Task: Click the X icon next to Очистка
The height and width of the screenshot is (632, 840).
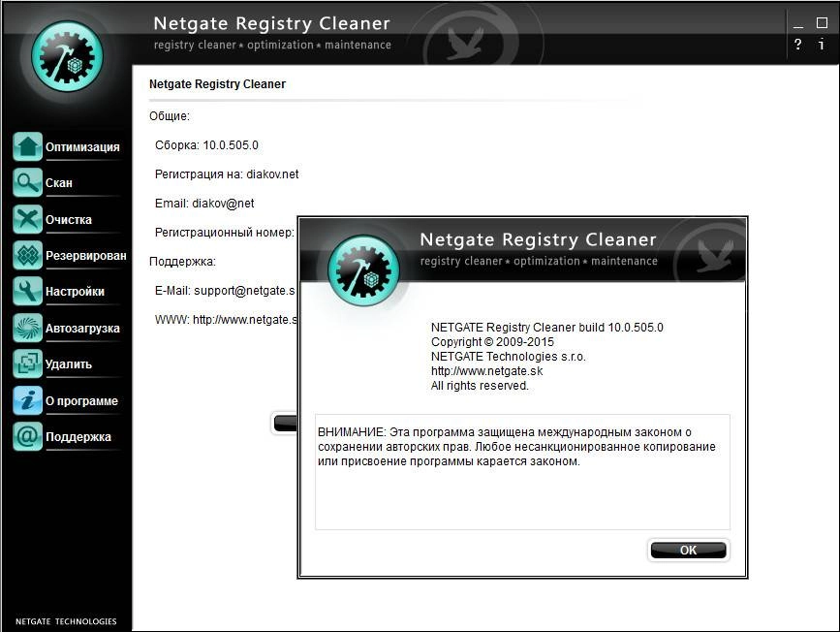Action: point(27,219)
